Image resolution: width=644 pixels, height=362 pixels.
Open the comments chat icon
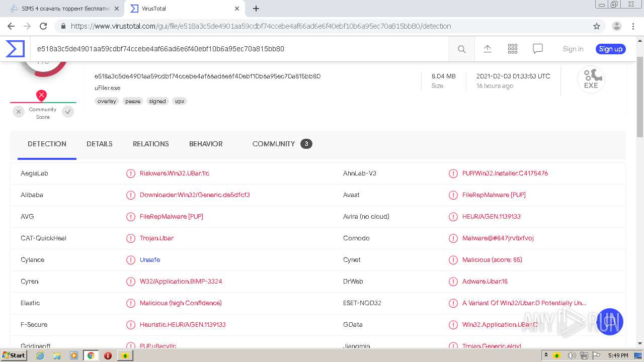[x=537, y=49]
